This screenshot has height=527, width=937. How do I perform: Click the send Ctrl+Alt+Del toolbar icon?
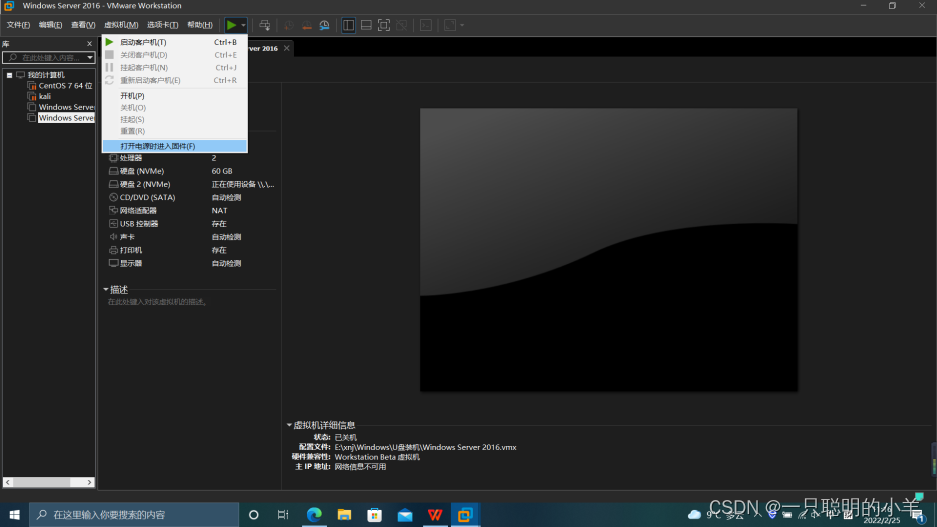coord(265,25)
